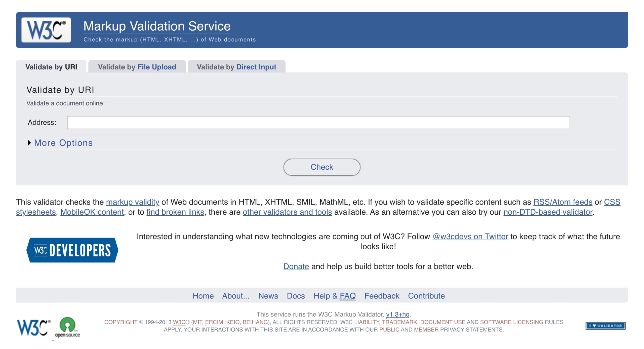Click the I love Validator badge

coord(606,326)
